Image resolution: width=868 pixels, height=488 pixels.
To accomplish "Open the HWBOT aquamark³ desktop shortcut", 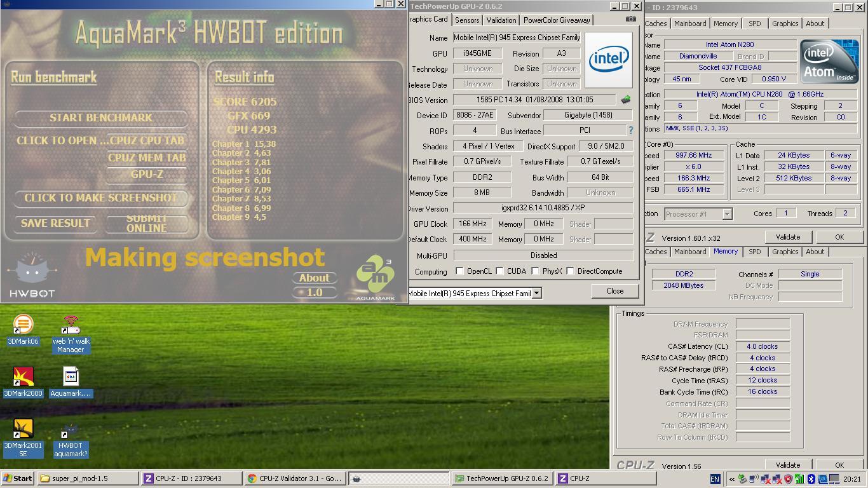I will (71, 440).
